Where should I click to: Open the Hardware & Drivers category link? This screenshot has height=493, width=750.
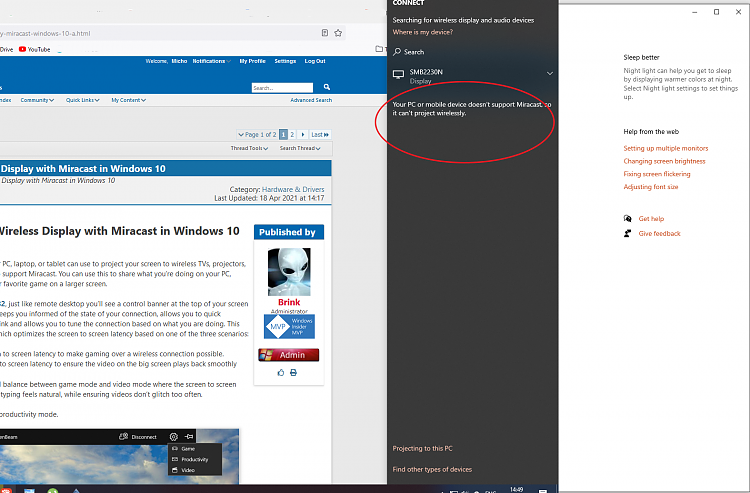click(x=293, y=189)
